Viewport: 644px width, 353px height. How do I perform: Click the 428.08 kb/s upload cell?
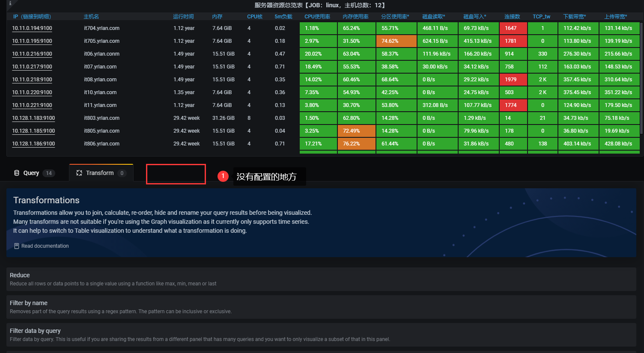click(x=620, y=144)
